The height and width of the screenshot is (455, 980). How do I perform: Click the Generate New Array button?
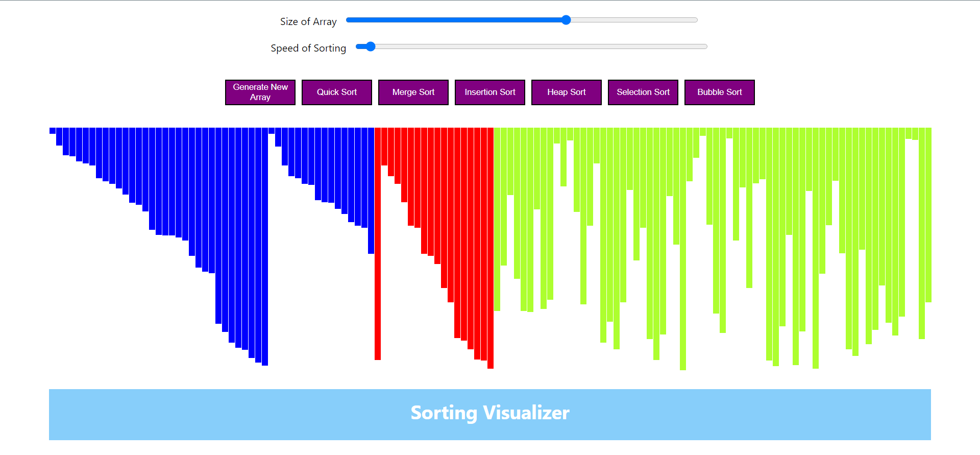[x=260, y=92]
